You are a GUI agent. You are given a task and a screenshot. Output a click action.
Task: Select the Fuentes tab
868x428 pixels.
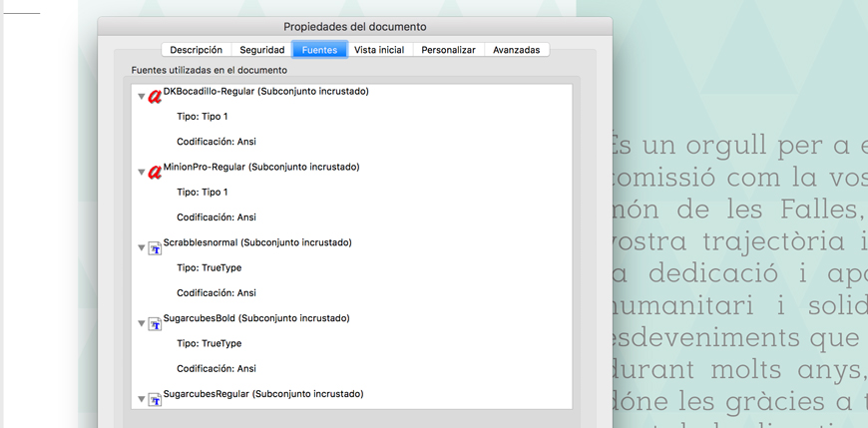coord(319,50)
